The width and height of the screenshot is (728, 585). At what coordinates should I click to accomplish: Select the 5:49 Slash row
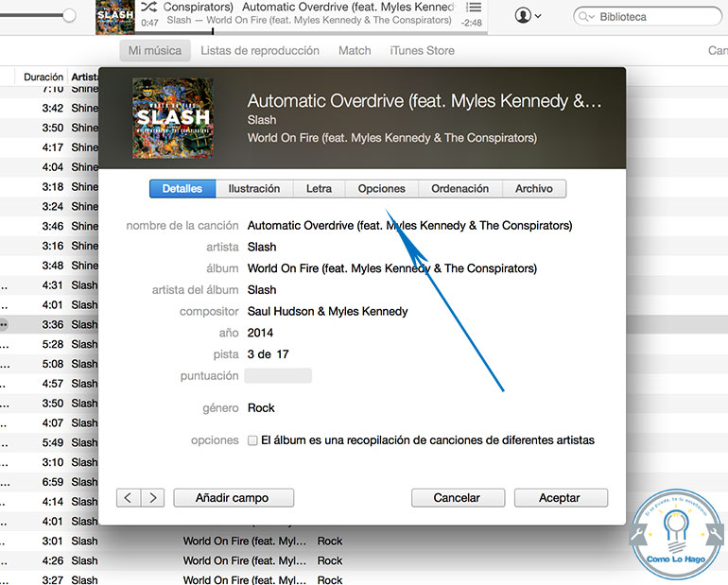click(49, 442)
